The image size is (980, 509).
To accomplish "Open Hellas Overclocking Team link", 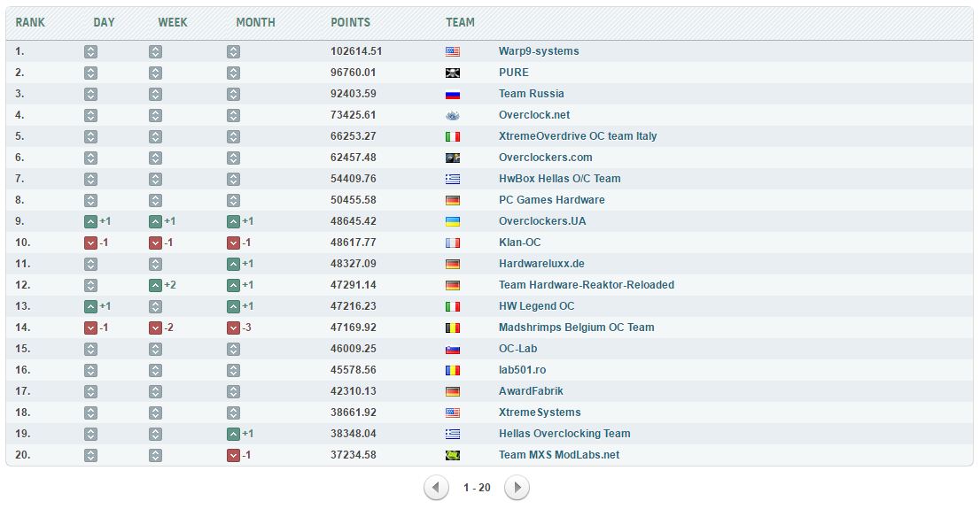I will pos(564,434).
